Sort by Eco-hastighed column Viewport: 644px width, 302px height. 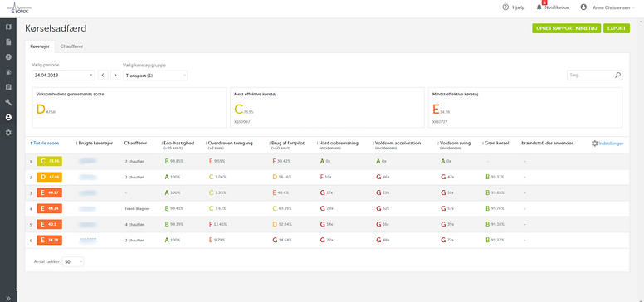pos(177,144)
